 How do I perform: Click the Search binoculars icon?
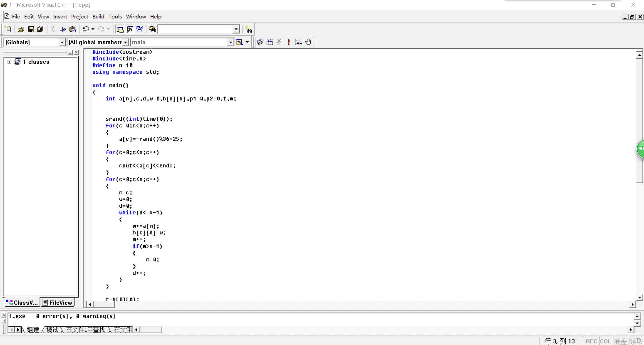(249, 29)
